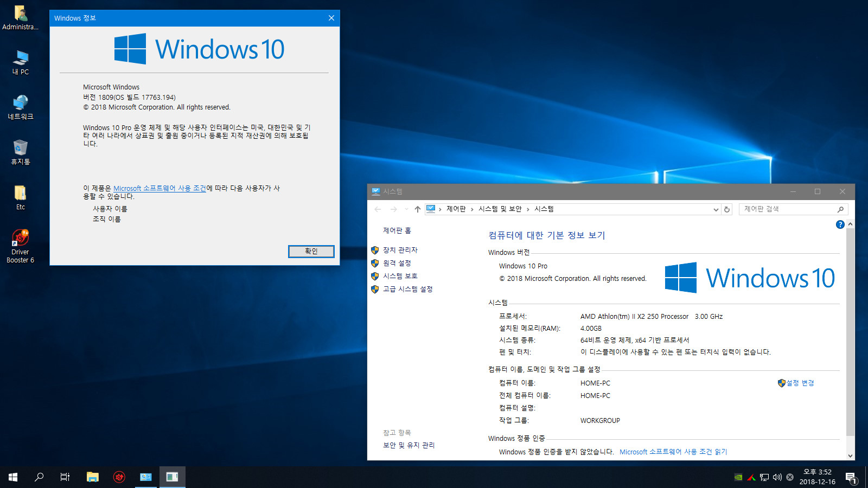Image resolution: width=868 pixels, height=488 pixels.
Task: Expand the chevron after 시스템 및 보안 breadcrumb
Action: point(528,209)
